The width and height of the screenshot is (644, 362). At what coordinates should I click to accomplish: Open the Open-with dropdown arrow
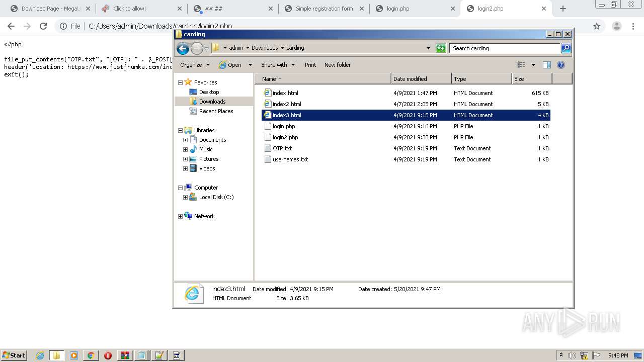click(251, 65)
